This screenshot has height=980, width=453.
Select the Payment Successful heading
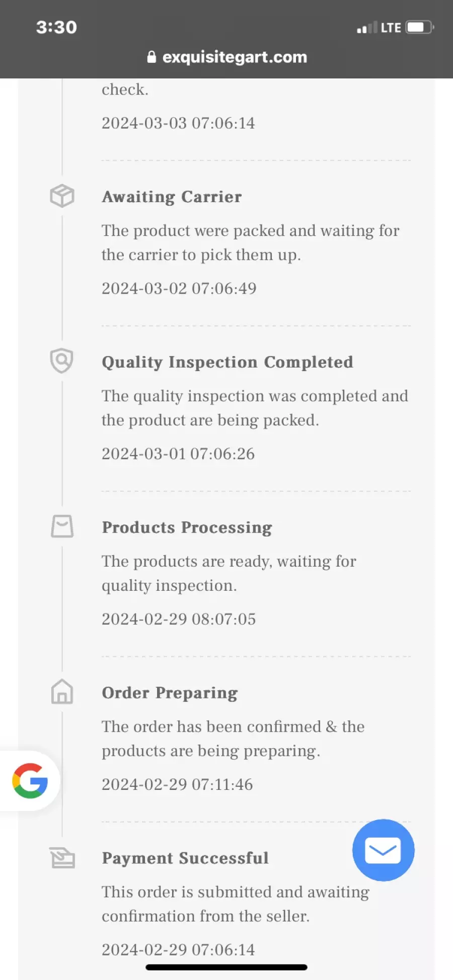(185, 858)
